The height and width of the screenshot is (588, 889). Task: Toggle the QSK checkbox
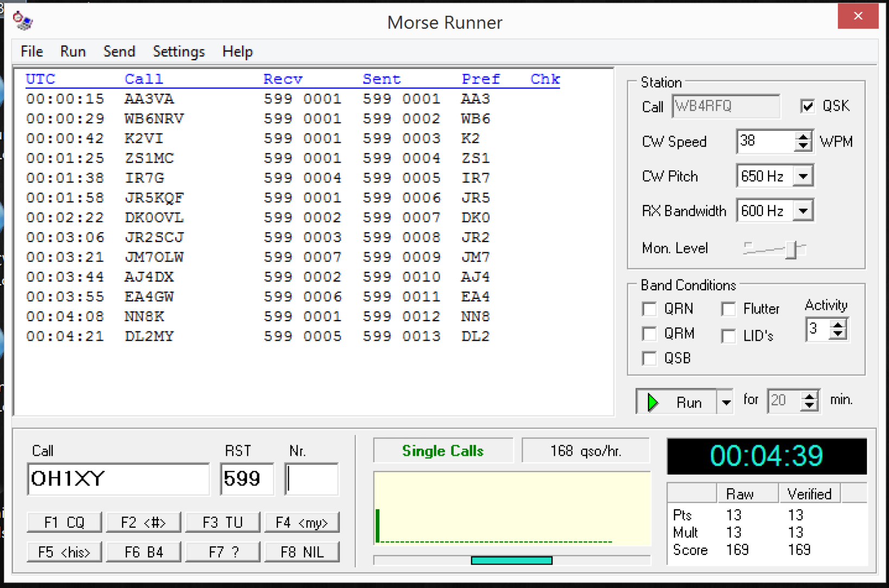tap(808, 106)
